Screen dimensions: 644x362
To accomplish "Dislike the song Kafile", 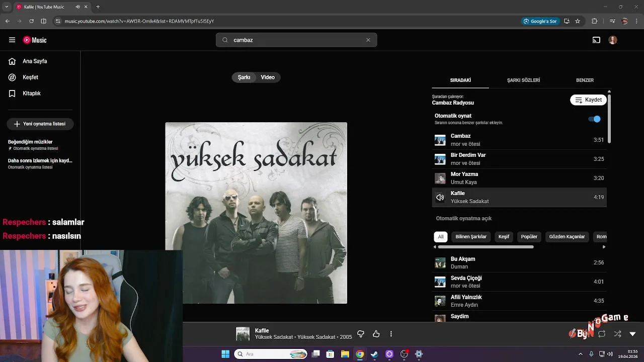I will pos(360,334).
